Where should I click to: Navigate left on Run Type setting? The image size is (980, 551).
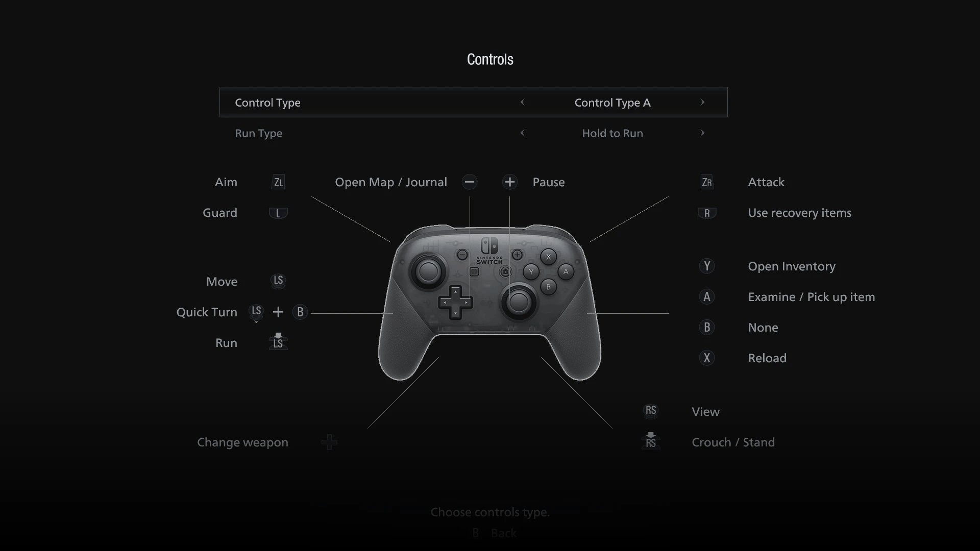click(523, 133)
